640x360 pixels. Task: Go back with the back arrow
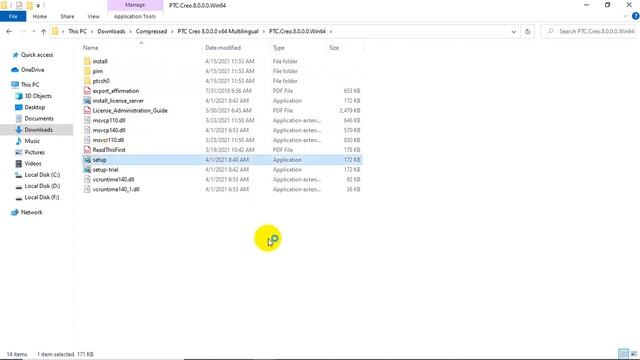click(x=9, y=31)
